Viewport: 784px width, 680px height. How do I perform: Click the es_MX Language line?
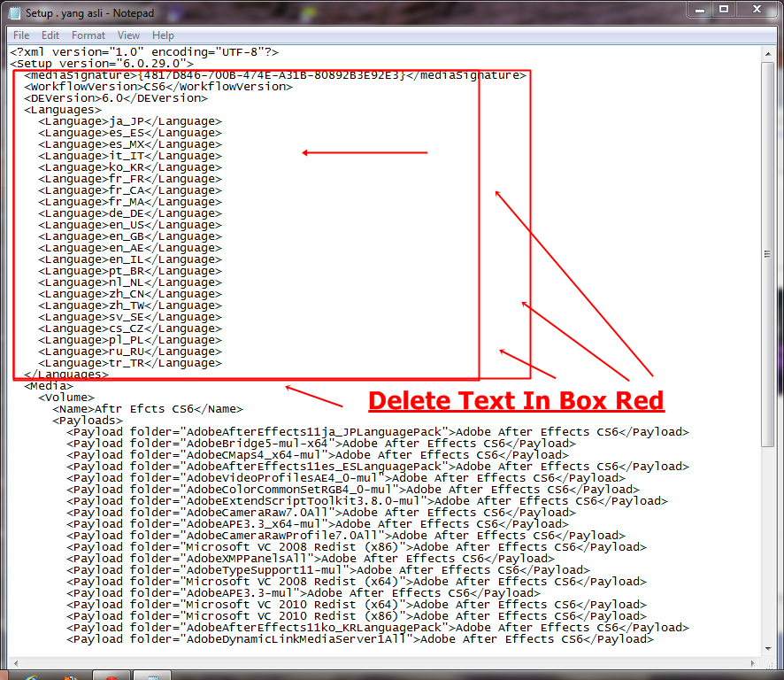[x=129, y=144]
